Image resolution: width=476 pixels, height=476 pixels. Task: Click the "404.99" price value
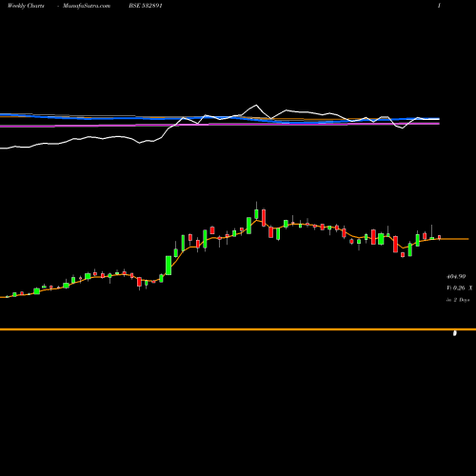[456, 277]
